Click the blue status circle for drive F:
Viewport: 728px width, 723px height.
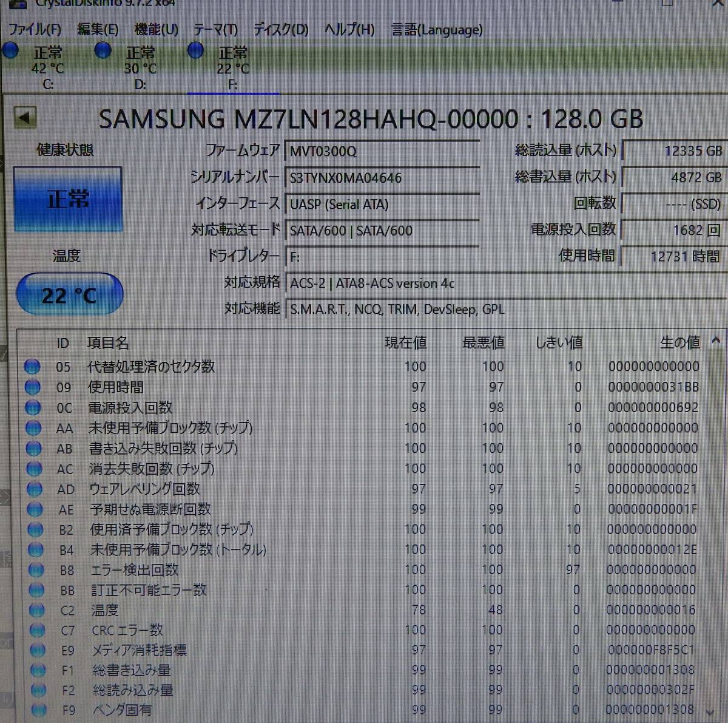coord(196,51)
